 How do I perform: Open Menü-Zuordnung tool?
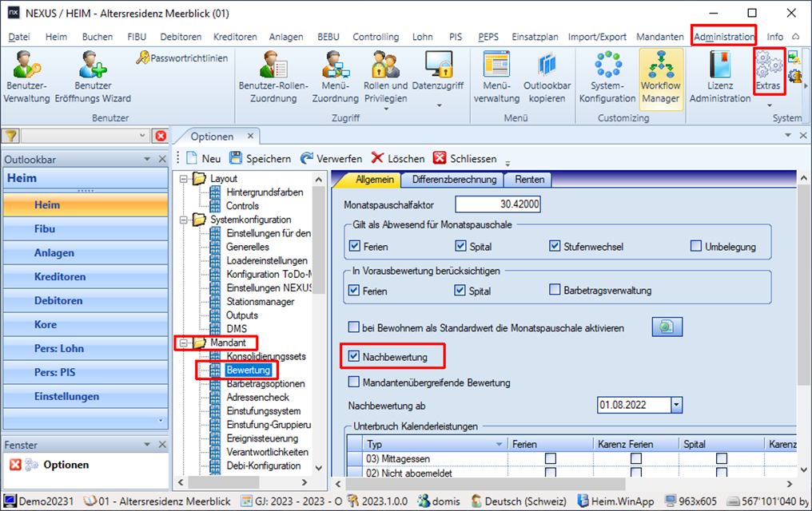point(335,77)
